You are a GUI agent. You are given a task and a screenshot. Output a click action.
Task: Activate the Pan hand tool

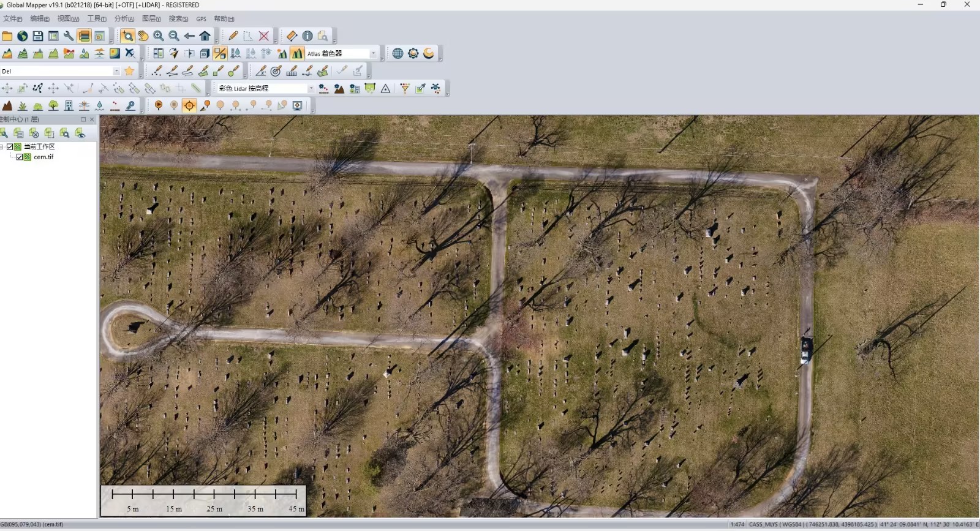click(x=143, y=36)
